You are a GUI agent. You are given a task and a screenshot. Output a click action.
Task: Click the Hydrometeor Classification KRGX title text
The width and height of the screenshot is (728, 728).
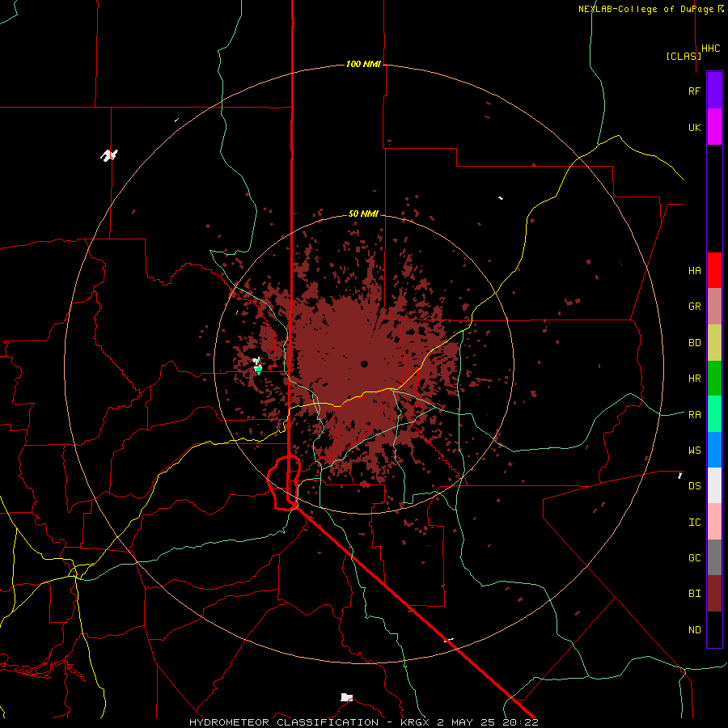[363, 722]
